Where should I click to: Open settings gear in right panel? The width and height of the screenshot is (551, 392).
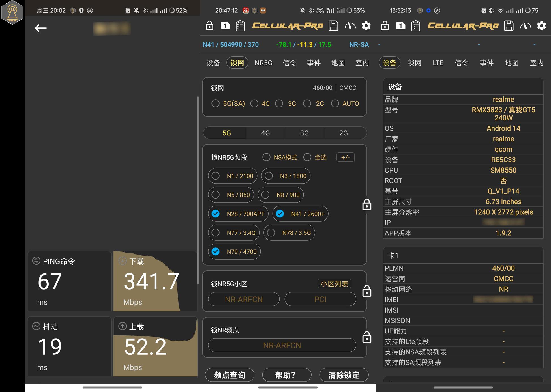(541, 26)
